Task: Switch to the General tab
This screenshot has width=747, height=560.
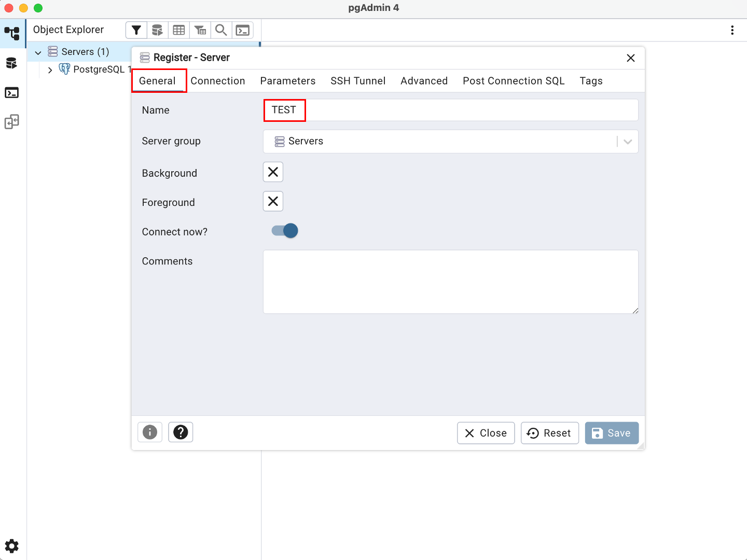Action: (x=158, y=81)
